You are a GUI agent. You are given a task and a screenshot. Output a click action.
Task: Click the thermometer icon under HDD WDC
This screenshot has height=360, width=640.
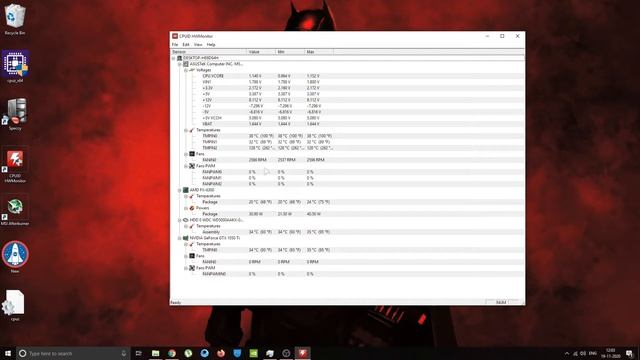click(192, 226)
